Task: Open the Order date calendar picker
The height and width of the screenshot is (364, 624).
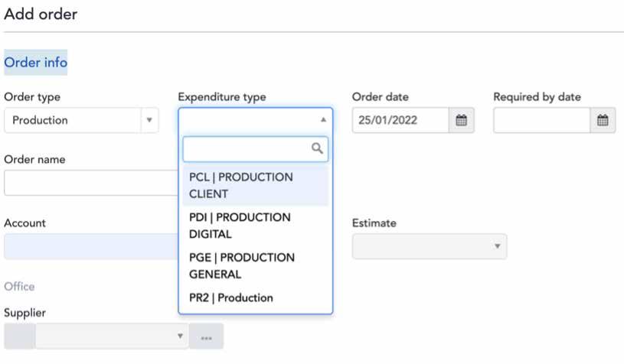Action: click(x=462, y=120)
